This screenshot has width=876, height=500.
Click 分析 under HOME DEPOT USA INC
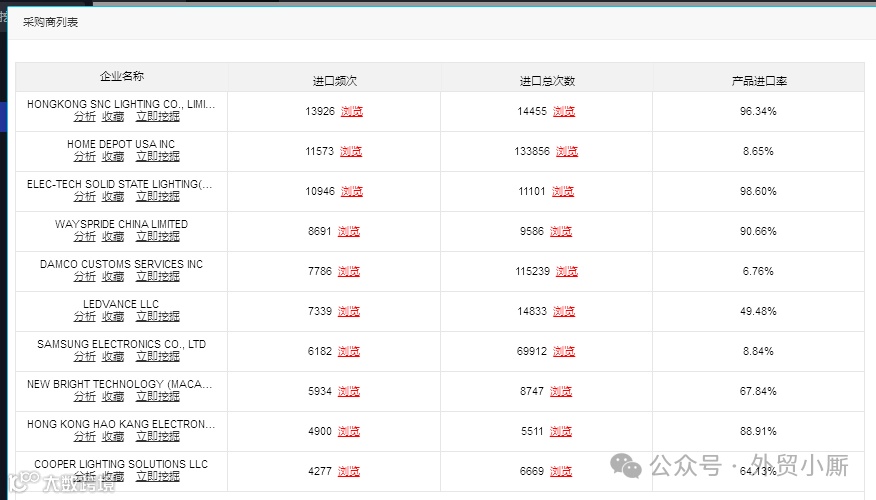pyautogui.click(x=84, y=156)
